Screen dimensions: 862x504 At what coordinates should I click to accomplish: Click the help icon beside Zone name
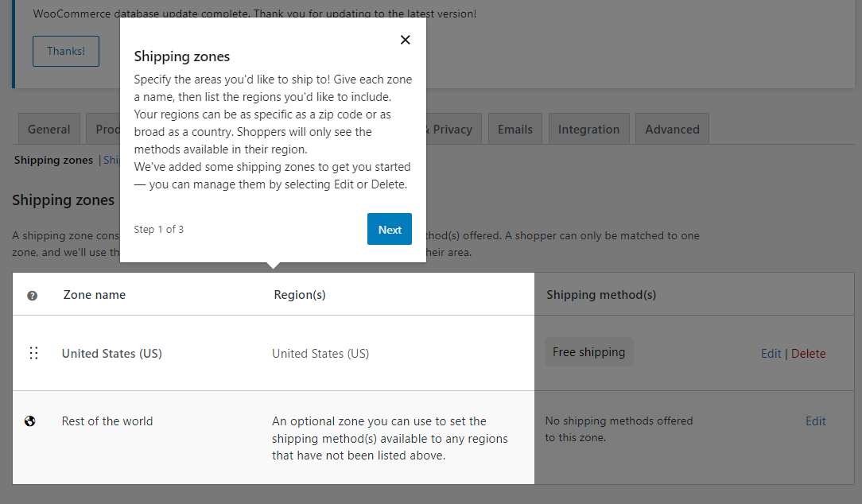(x=32, y=294)
